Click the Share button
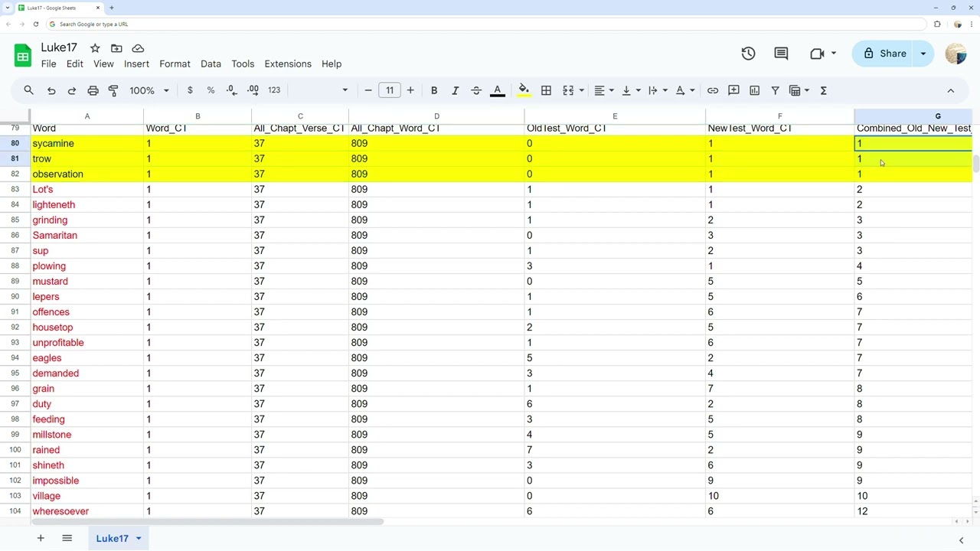This screenshot has width=980, height=551. click(884, 54)
